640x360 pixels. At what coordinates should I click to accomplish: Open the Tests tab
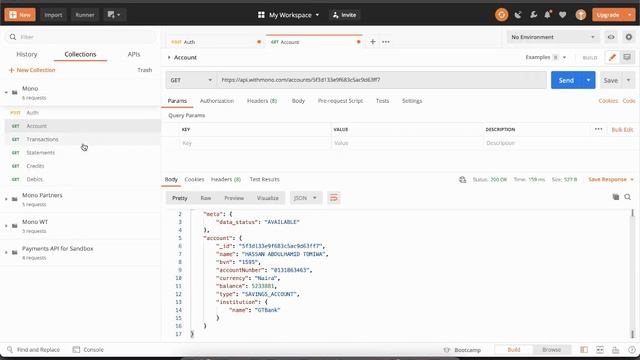click(382, 101)
